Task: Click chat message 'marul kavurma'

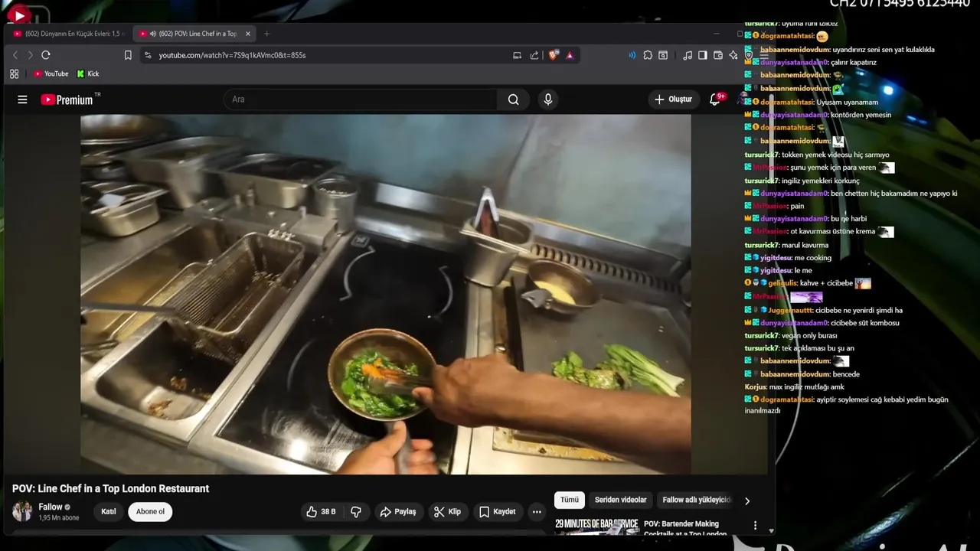Action: click(805, 245)
